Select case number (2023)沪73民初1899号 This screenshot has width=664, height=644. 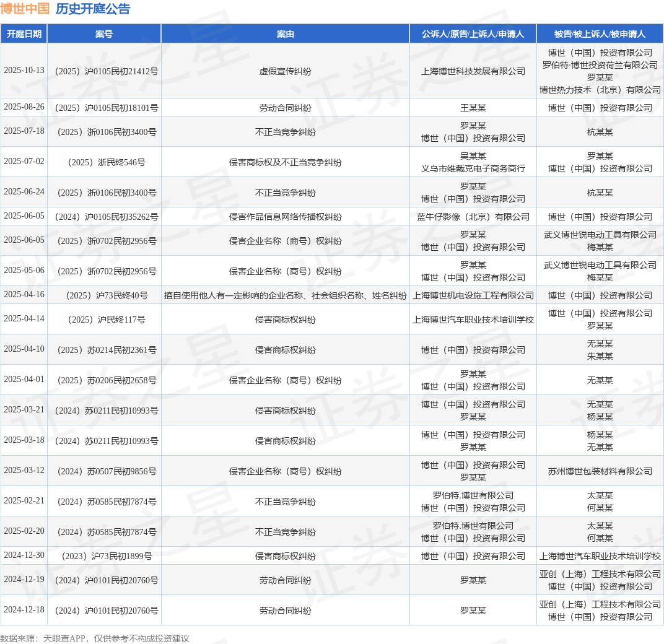[107, 556]
